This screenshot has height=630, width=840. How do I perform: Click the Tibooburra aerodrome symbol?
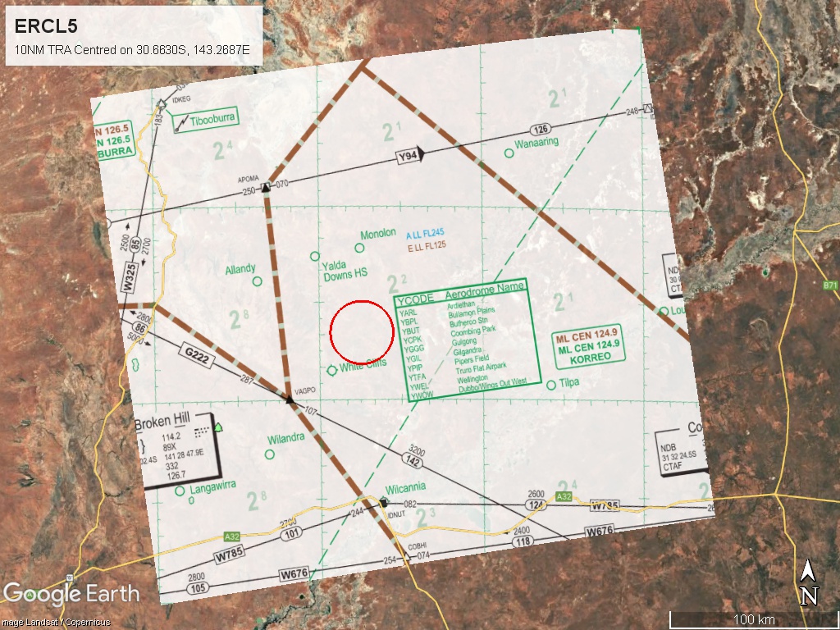(180, 124)
